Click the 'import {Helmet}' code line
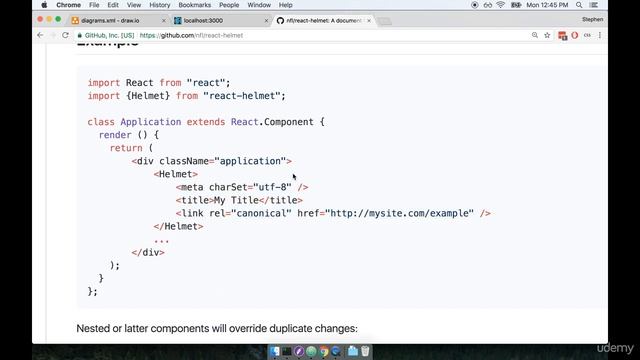Image resolution: width=640 pixels, height=360 pixels. 187,96
